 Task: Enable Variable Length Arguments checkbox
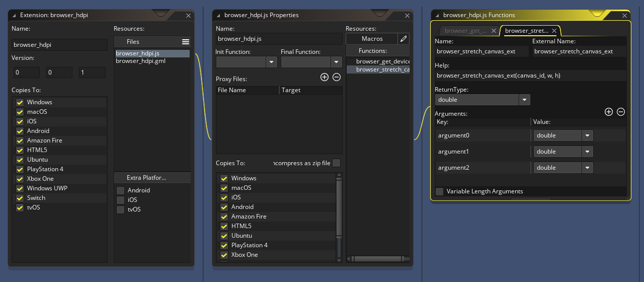440,191
